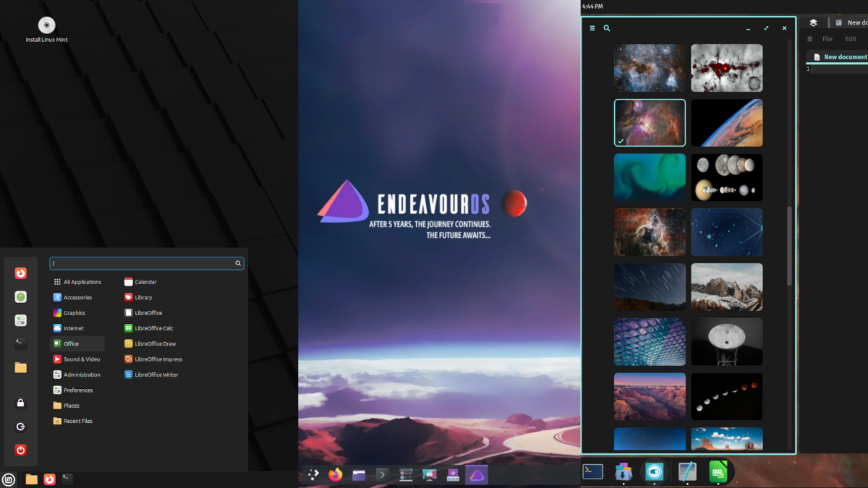This screenshot has width=868, height=488.
Task: Launch Software Manager from Mint menu sidebar
Action: pyautogui.click(x=21, y=296)
